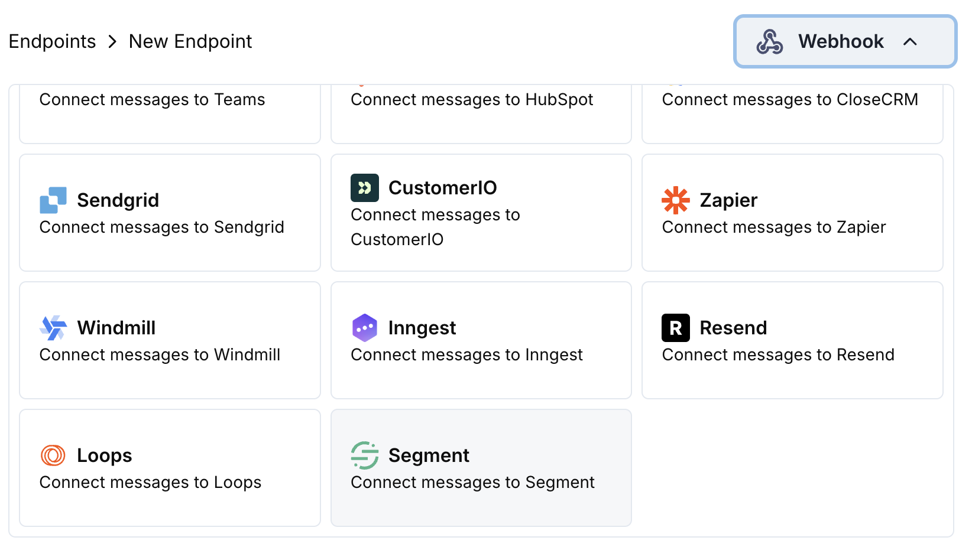Select the Inngest heading
This screenshot has height=560, width=972.
click(x=422, y=328)
